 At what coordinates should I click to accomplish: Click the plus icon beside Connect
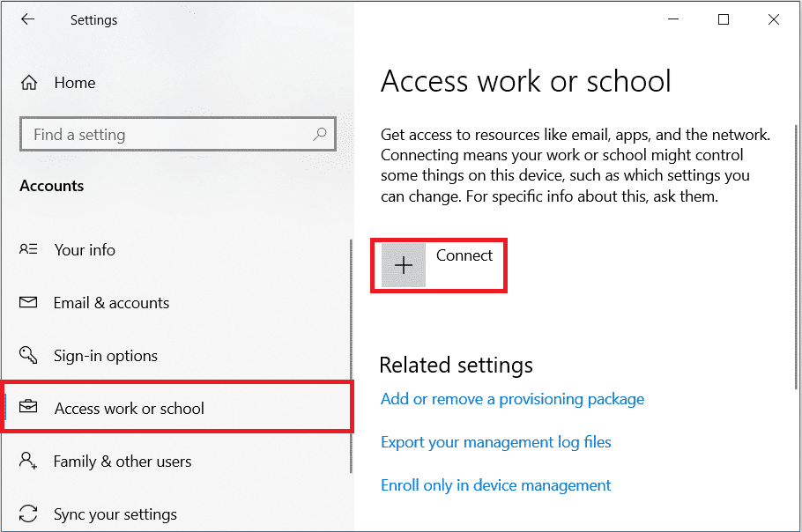(404, 265)
